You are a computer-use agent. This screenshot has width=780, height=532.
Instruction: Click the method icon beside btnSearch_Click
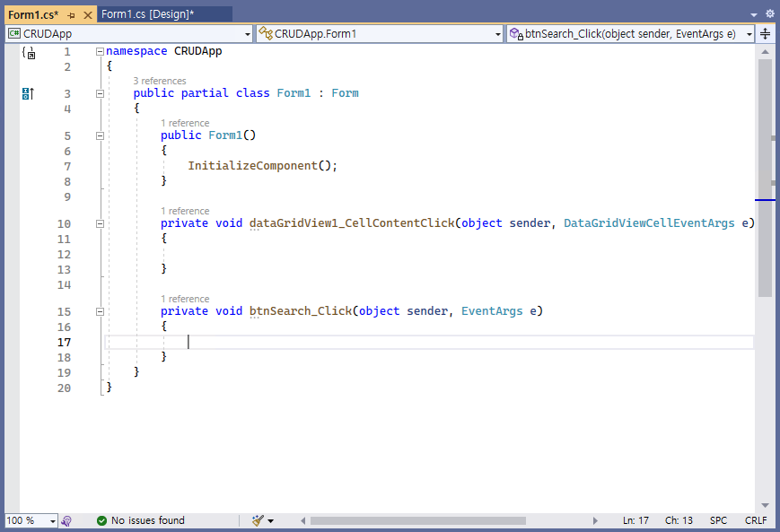click(516, 34)
